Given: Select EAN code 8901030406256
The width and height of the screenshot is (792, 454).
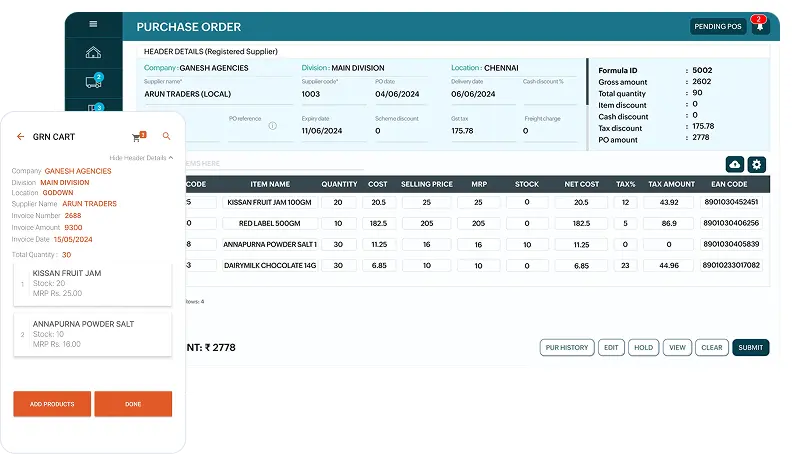Looking at the screenshot, I should pyautogui.click(x=731, y=223).
